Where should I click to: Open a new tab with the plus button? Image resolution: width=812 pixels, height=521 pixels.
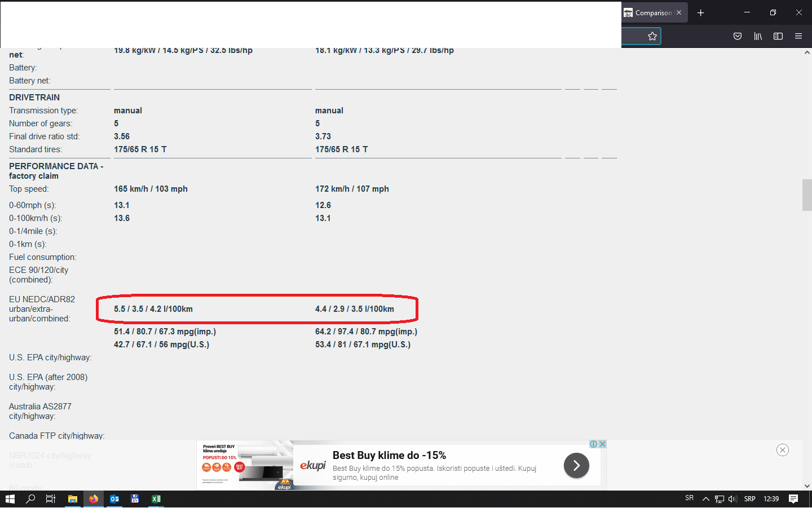tap(701, 12)
